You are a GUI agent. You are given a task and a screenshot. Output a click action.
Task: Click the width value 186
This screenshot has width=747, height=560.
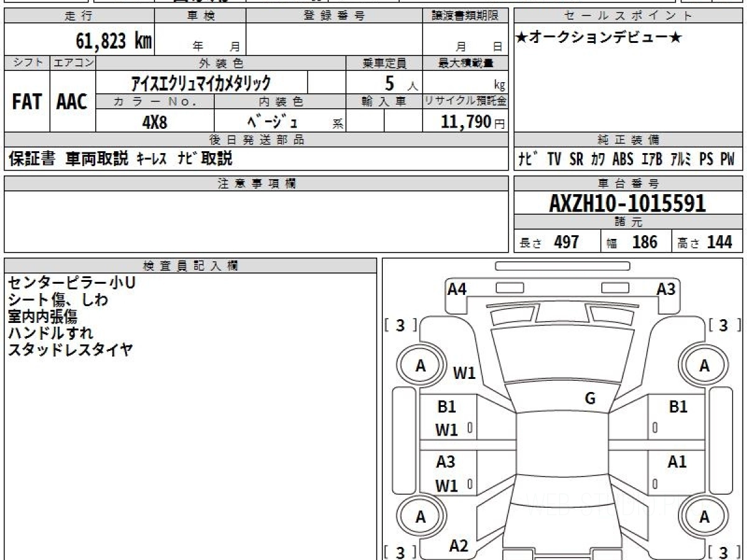tap(644, 243)
